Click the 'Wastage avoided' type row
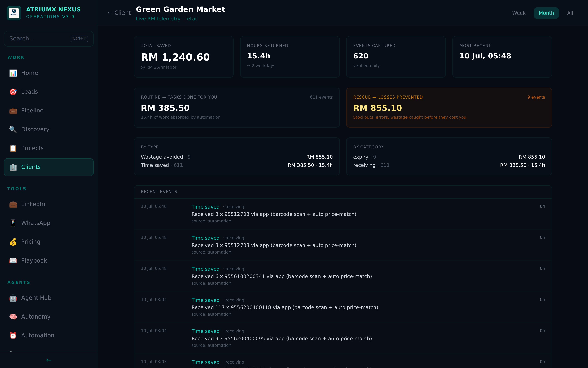This screenshot has height=368, width=588. point(237,157)
